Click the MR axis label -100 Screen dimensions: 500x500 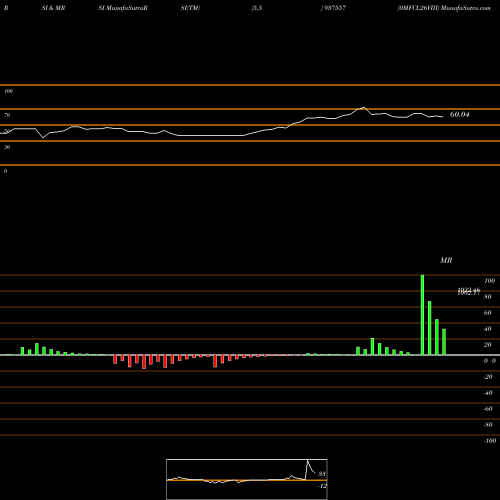[x=490, y=441]
